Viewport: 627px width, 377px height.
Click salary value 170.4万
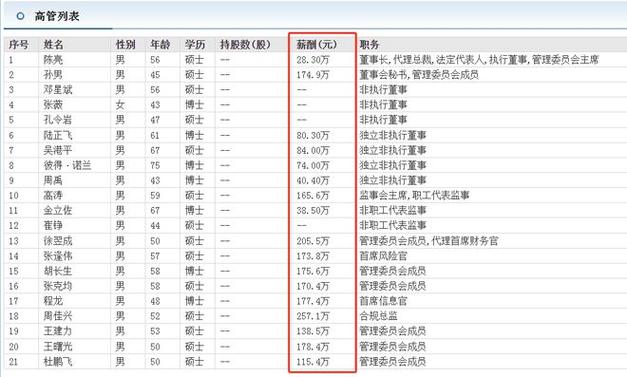(313, 286)
